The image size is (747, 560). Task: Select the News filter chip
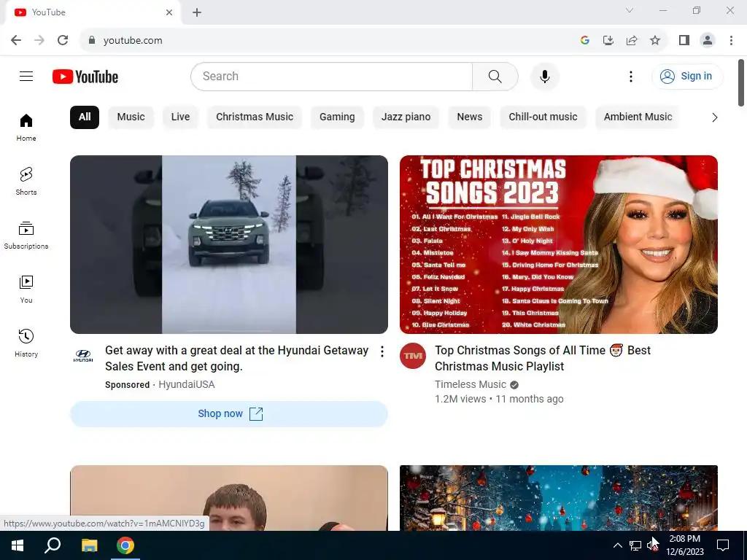[x=469, y=117]
